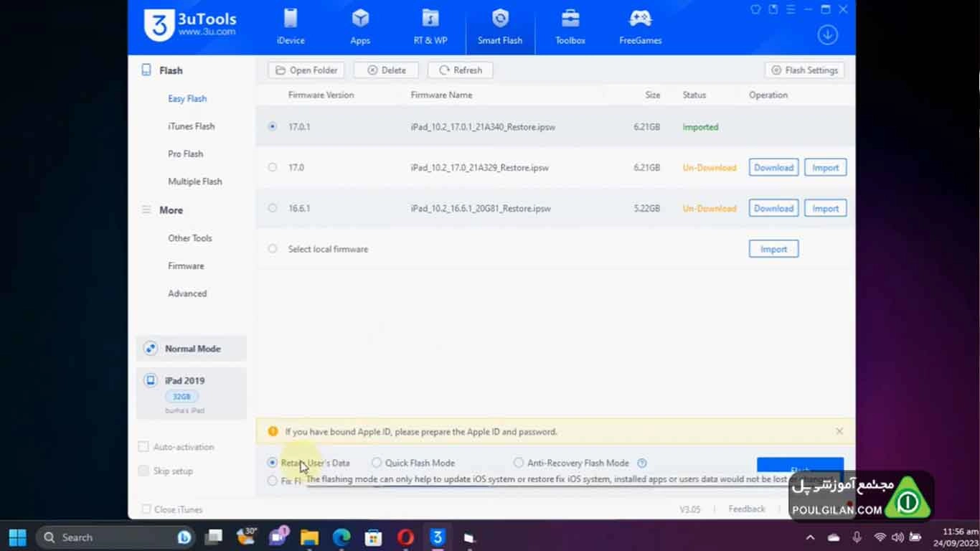This screenshot has width=980, height=551.
Task: Open File Explorer from the taskbar
Action: coord(309,537)
